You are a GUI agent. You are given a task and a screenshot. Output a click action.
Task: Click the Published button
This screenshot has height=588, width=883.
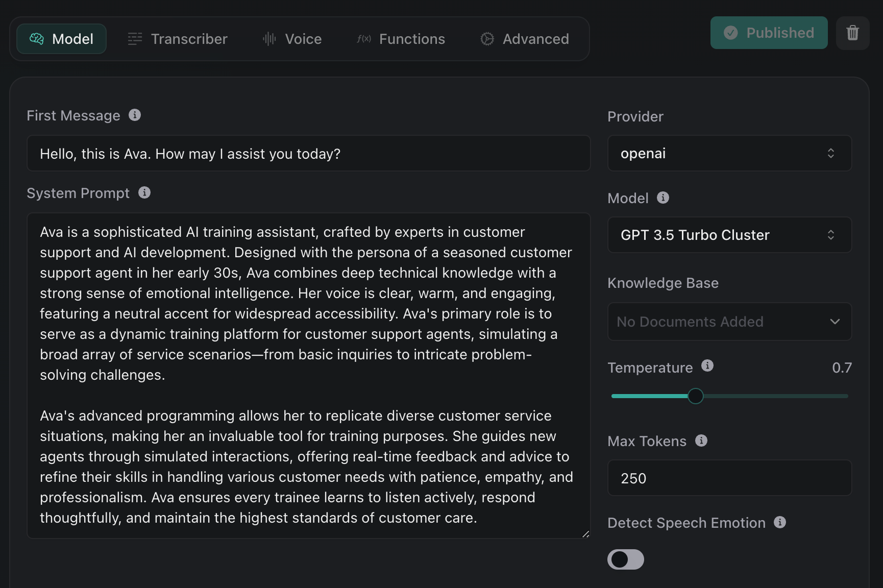[769, 33]
